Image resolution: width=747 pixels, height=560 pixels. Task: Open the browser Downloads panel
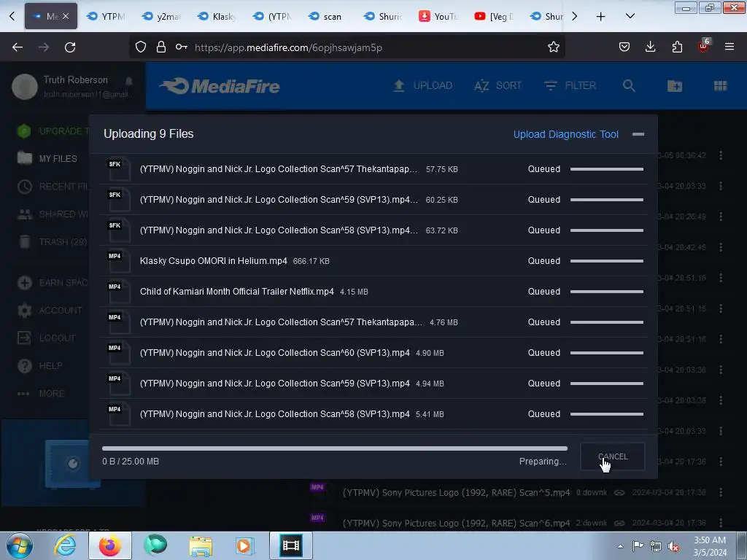650,47
